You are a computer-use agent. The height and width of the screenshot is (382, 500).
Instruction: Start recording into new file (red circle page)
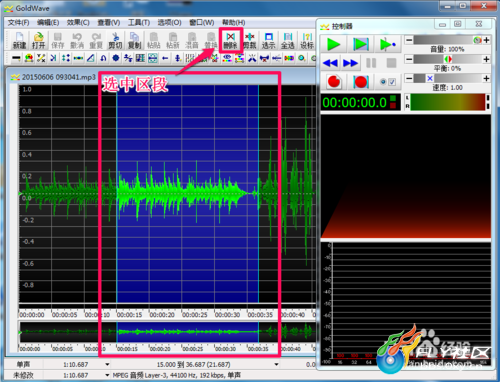(x=334, y=82)
